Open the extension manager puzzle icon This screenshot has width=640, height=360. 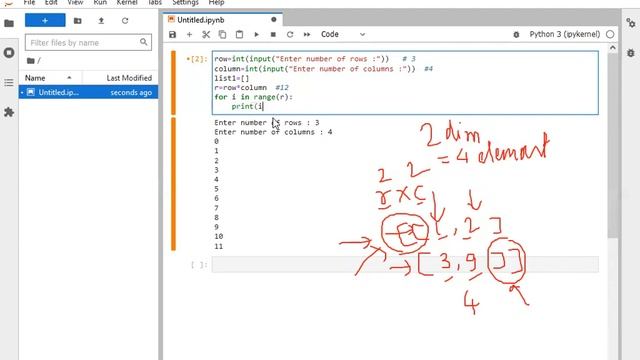9,112
